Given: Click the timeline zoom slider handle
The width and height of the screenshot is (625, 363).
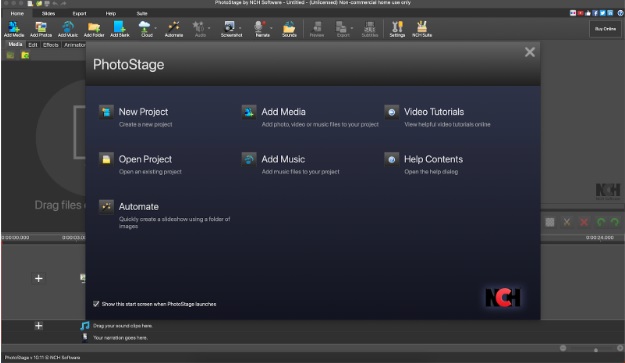Looking at the screenshot, I should coord(596,350).
